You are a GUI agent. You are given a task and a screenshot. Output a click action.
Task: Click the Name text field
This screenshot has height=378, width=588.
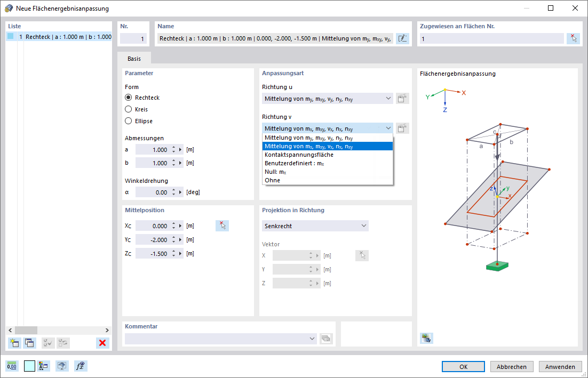tap(275, 38)
